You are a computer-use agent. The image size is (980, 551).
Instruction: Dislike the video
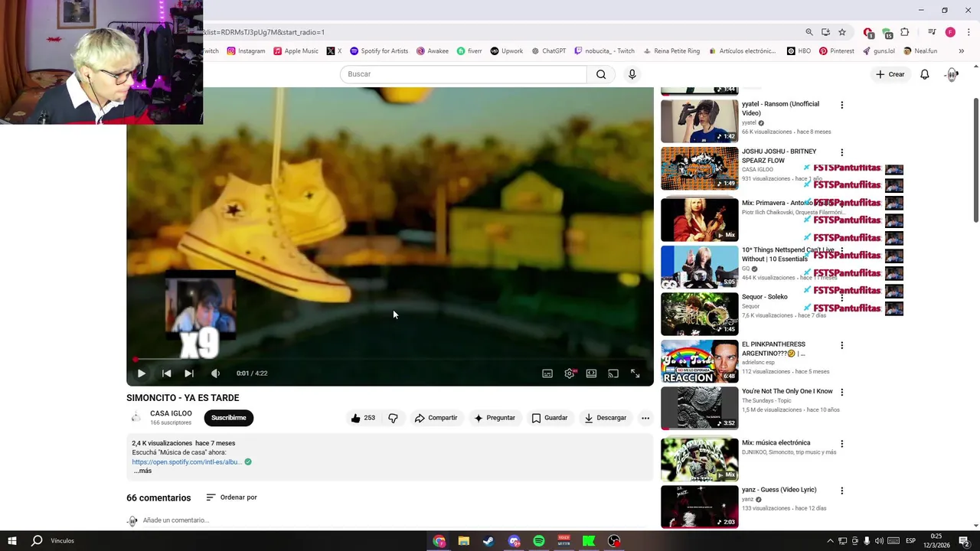pyautogui.click(x=393, y=418)
